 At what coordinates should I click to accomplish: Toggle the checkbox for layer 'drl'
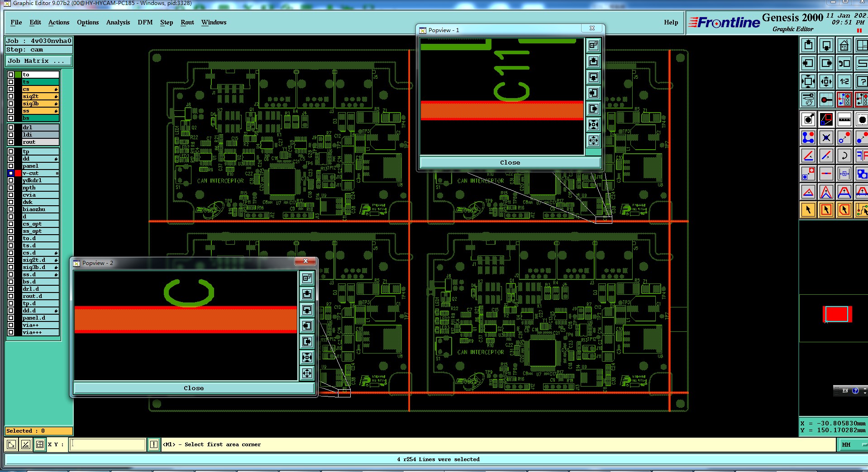[x=11, y=127]
